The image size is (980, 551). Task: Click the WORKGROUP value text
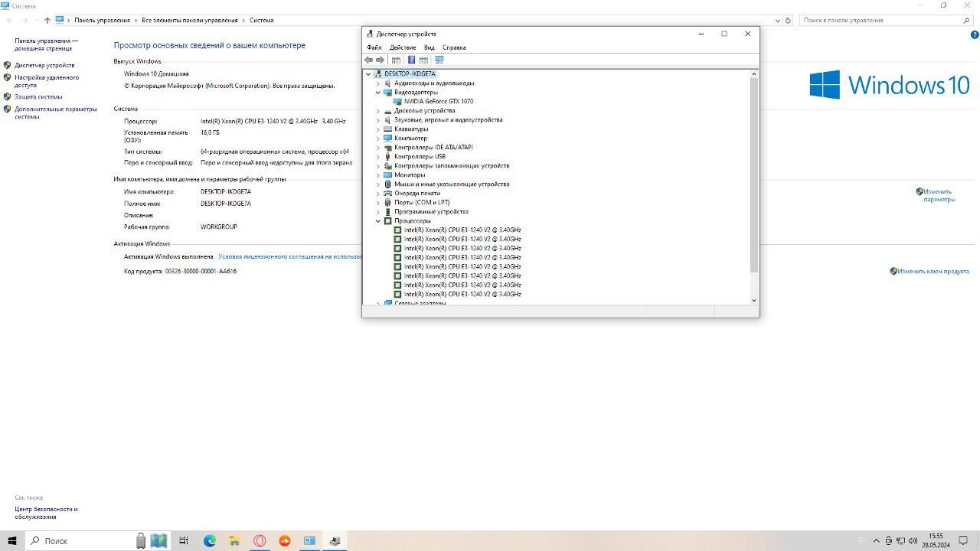tap(219, 227)
